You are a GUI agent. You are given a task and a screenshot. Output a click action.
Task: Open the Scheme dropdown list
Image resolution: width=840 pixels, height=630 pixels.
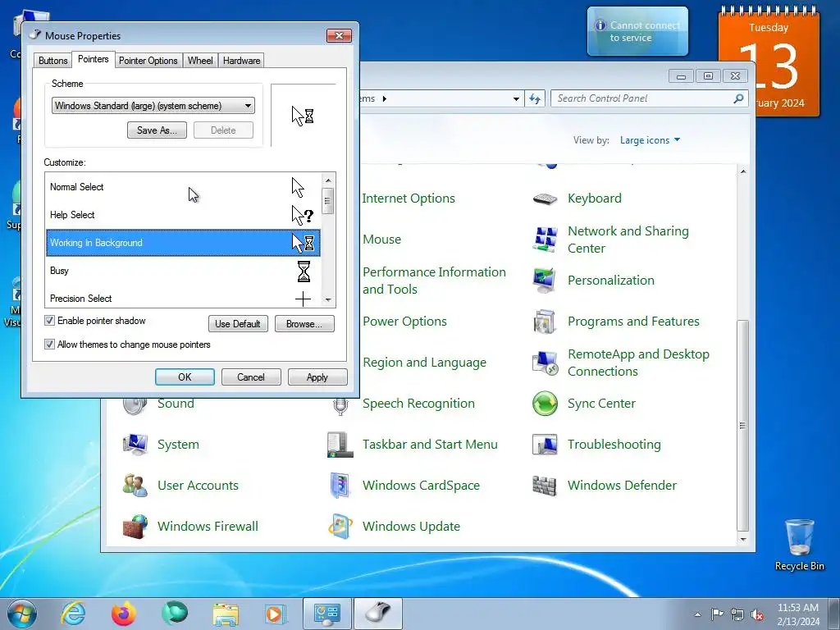pos(153,106)
